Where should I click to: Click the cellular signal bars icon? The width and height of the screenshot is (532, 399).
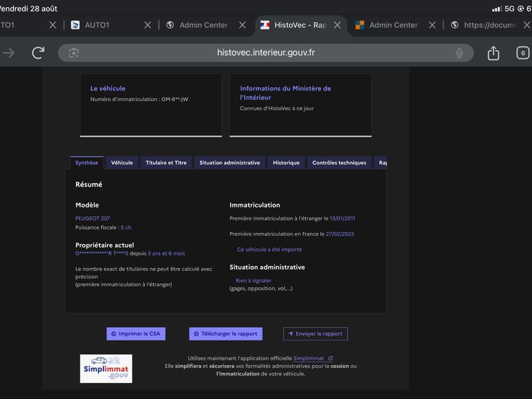click(497, 9)
